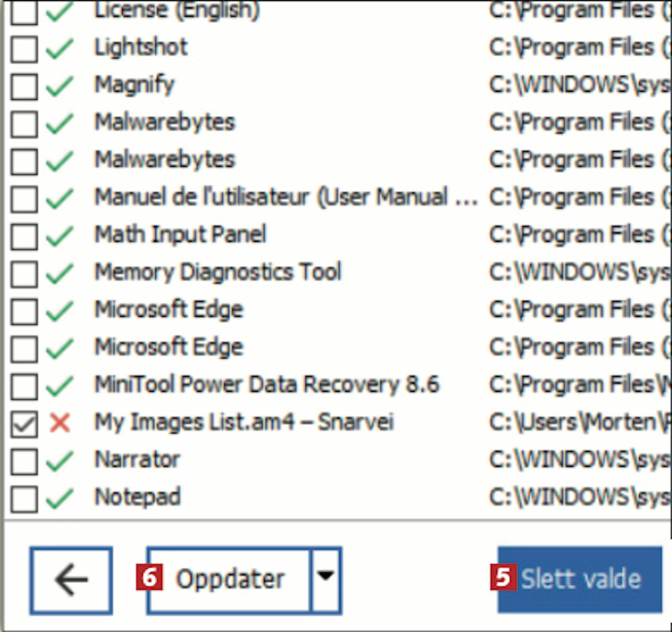The width and height of the screenshot is (672, 632).
Task: Select the Manuel de l'utilisateur list entry
Action: tap(285, 197)
